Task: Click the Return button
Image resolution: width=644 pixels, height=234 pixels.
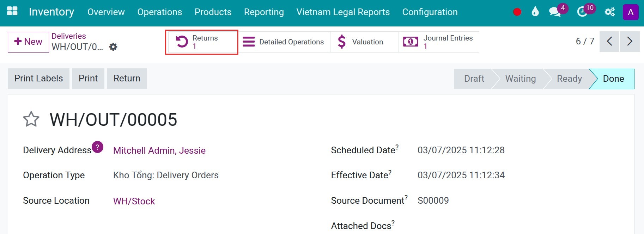Action: [x=127, y=79]
